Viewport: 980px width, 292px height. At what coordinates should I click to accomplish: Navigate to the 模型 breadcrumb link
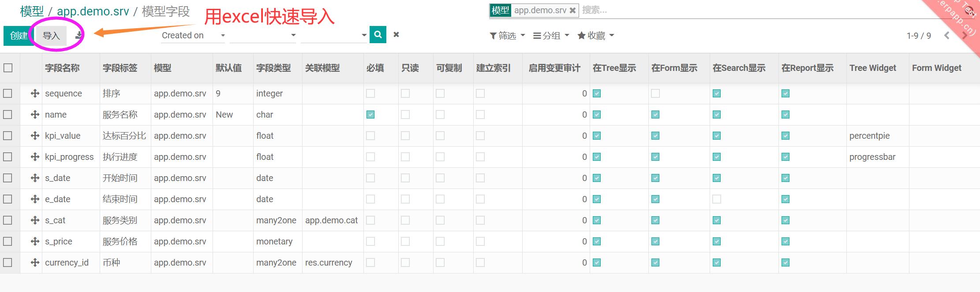[32, 11]
